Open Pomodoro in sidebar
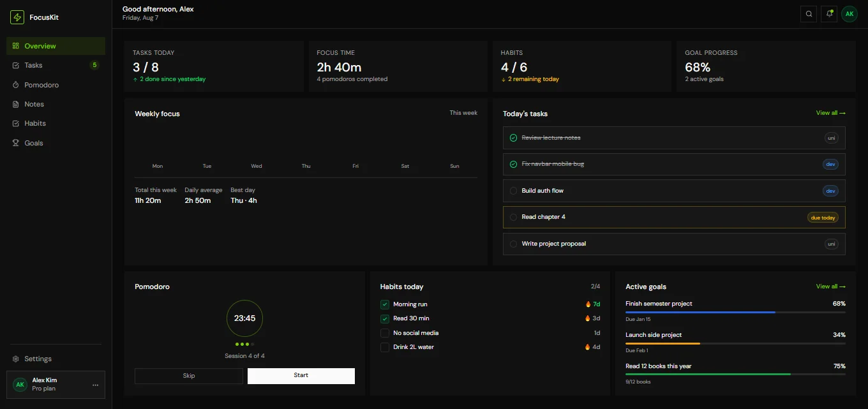The width and height of the screenshot is (868, 409). [x=56, y=85]
